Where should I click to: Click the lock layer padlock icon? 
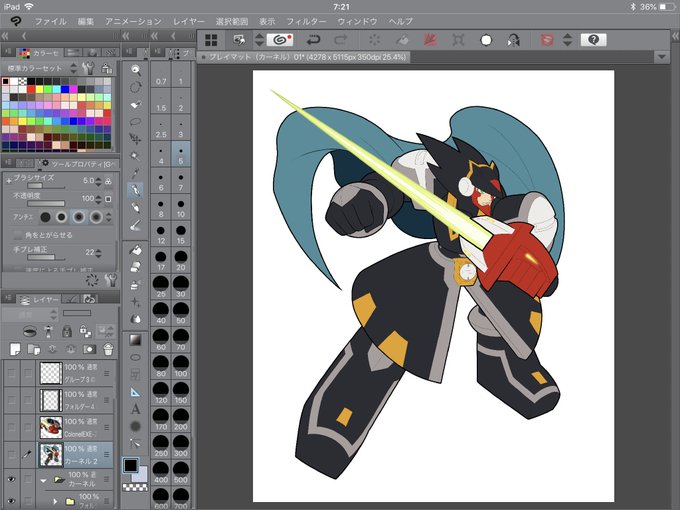(67, 332)
